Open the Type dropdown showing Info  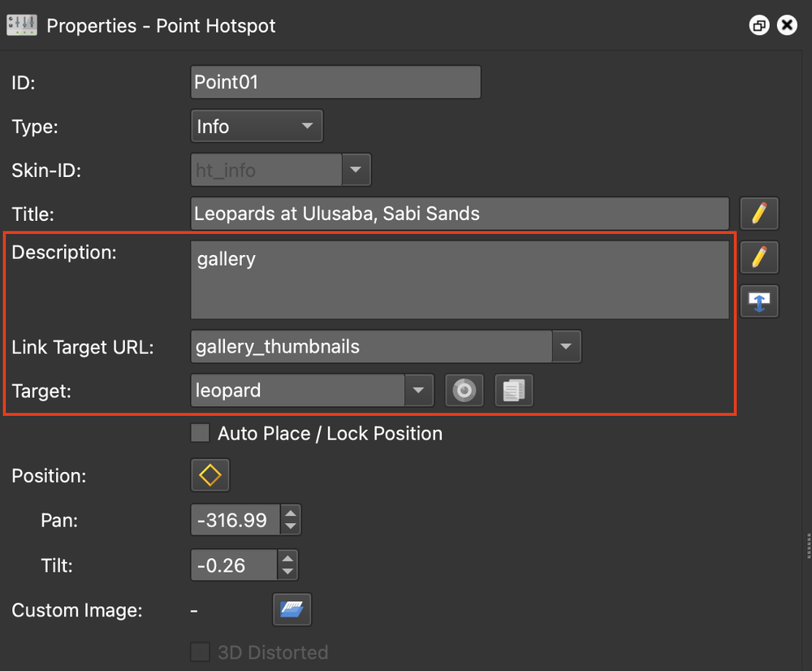(x=257, y=127)
